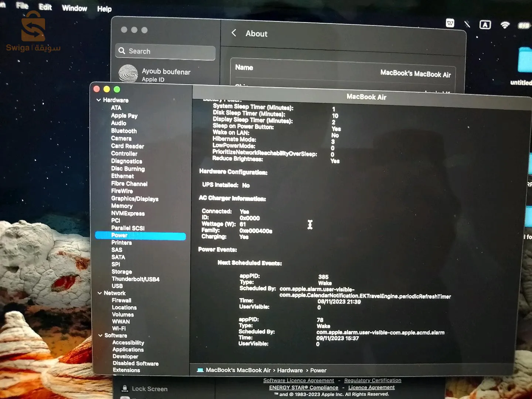Screen dimensions: 532x399
Task: Click the battery icon in menu bar
Action: coord(524,25)
